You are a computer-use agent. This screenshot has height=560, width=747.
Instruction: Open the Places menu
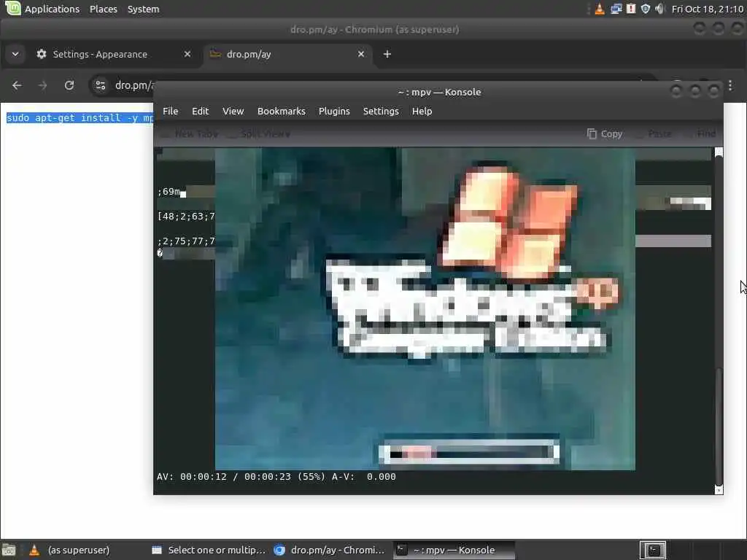pos(104,9)
